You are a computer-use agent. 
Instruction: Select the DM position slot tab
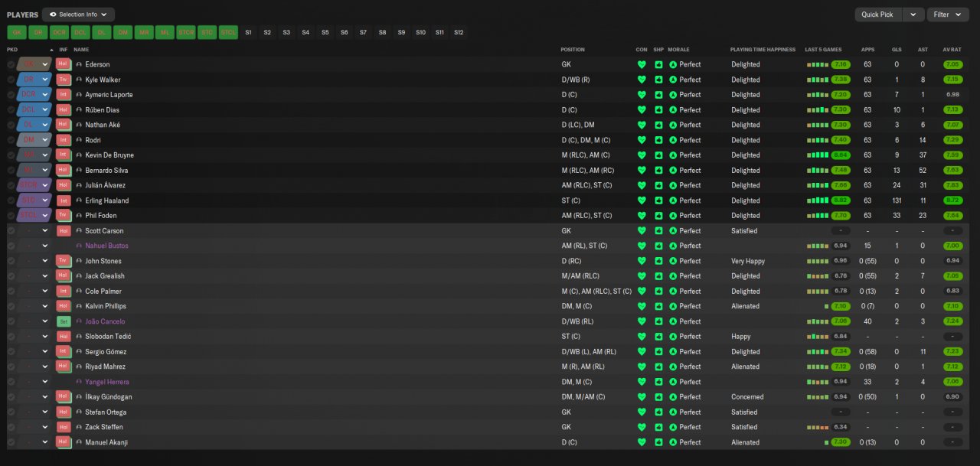click(122, 32)
